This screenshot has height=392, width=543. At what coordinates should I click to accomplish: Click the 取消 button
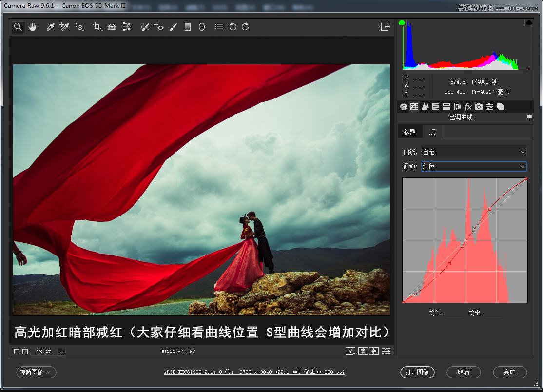click(464, 372)
